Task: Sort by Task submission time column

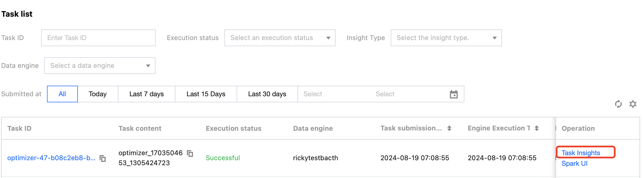Action: click(x=449, y=128)
